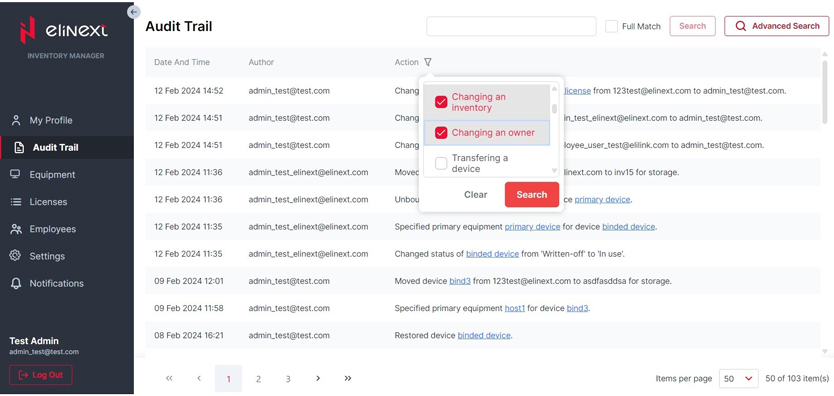Open Audit Trail in the sidebar

(x=55, y=147)
